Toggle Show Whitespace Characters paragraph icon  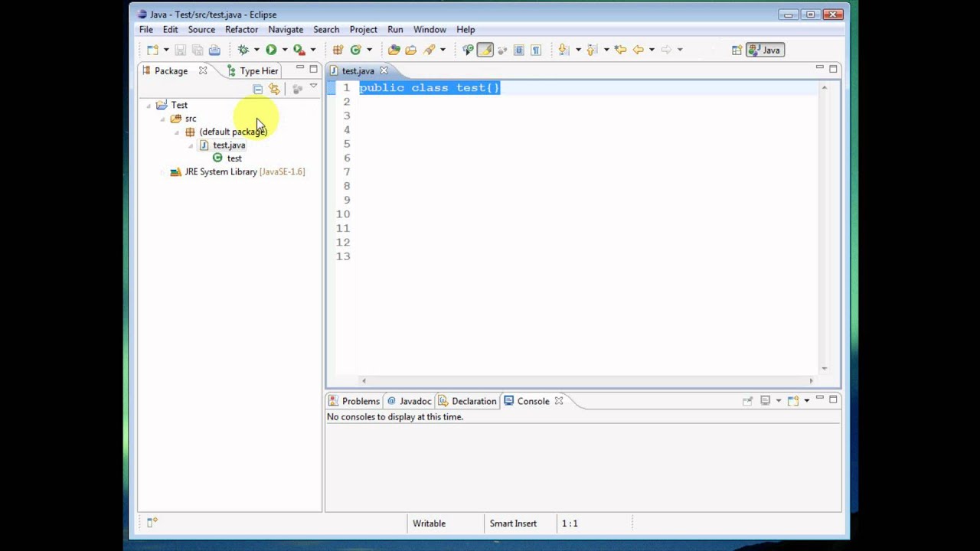pos(536,50)
